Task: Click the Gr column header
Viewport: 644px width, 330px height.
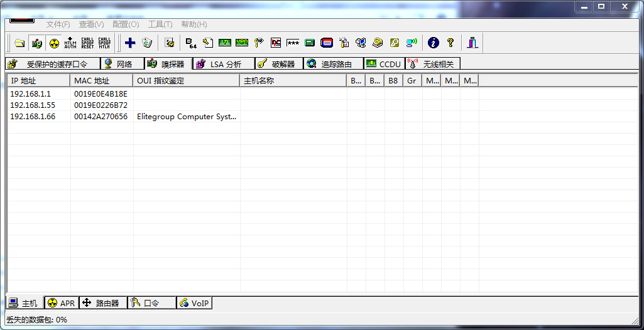Action: click(412, 81)
